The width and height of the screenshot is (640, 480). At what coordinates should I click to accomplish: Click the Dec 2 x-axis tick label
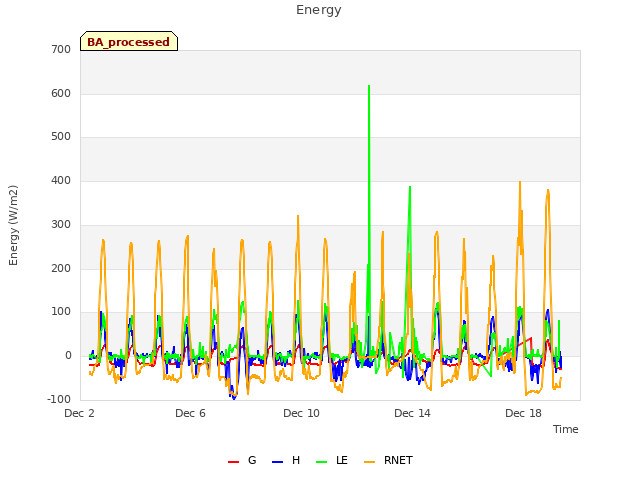point(79,413)
